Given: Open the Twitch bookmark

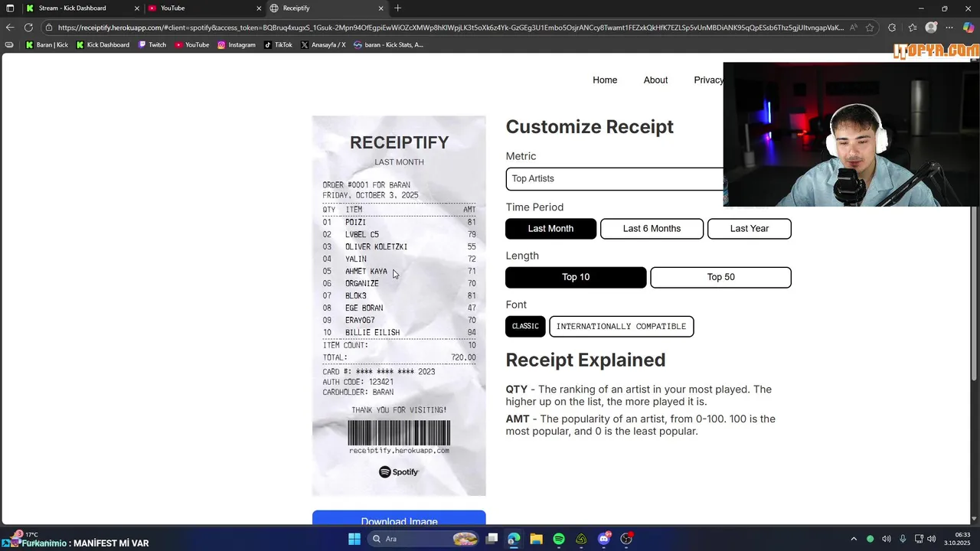Looking at the screenshot, I should [x=152, y=44].
